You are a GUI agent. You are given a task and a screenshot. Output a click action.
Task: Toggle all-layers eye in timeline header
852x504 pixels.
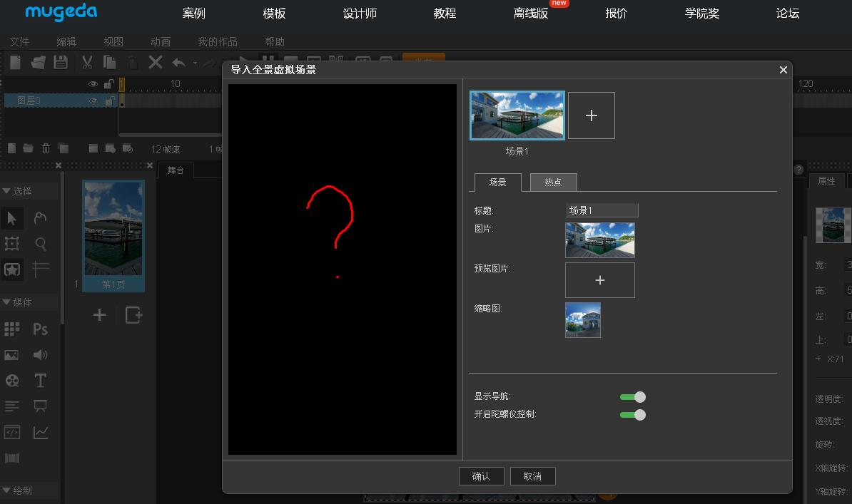click(x=93, y=83)
